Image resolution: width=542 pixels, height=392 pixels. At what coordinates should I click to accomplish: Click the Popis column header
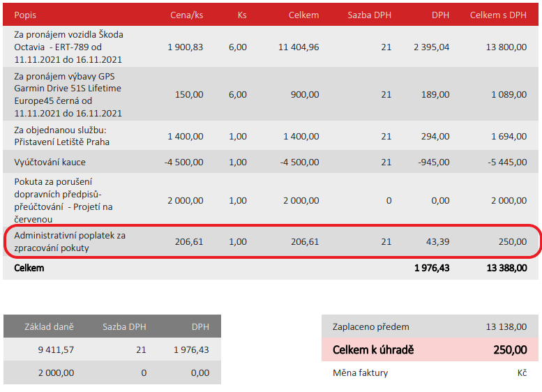click(25, 14)
